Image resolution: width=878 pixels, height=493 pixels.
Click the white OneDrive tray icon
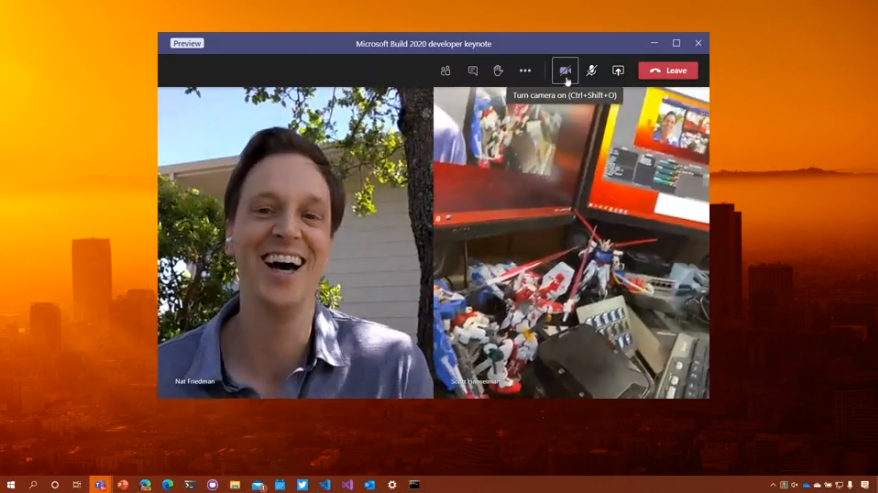[x=818, y=485]
